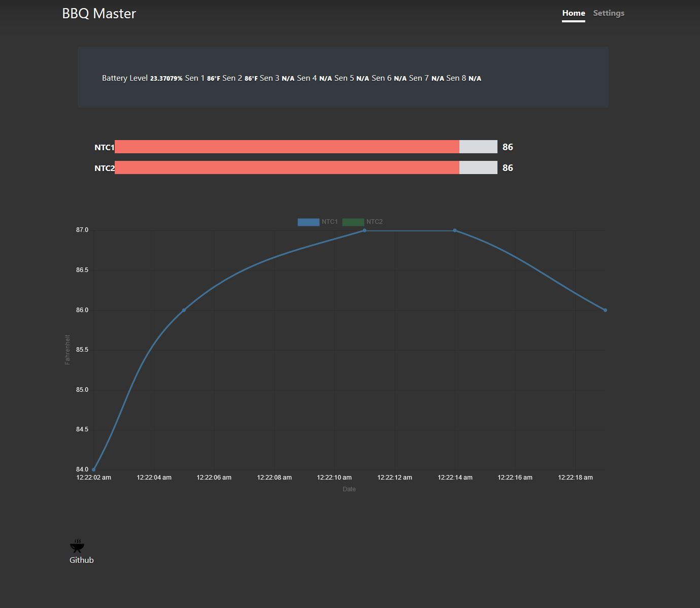This screenshot has height=608, width=700.
Task: Click the NTC1 temperature progress bar
Action: point(306,147)
